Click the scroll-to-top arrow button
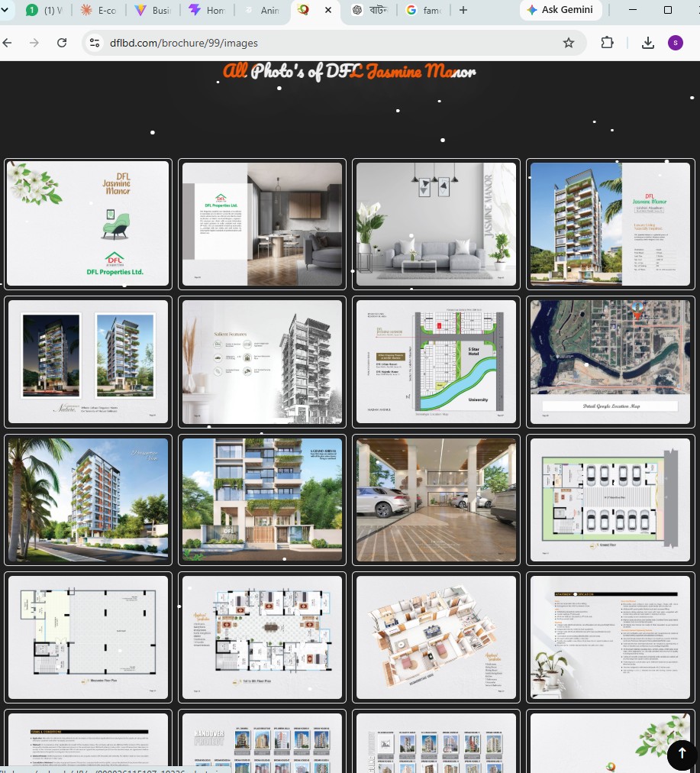The height and width of the screenshot is (773, 700). (682, 753)
